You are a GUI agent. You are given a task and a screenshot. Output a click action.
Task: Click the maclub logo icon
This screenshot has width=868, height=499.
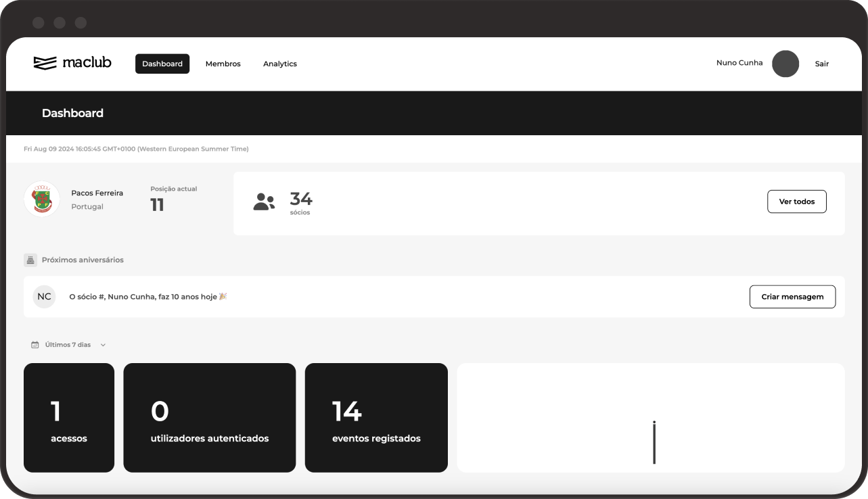pyautogui.click(x=45, y=63)
